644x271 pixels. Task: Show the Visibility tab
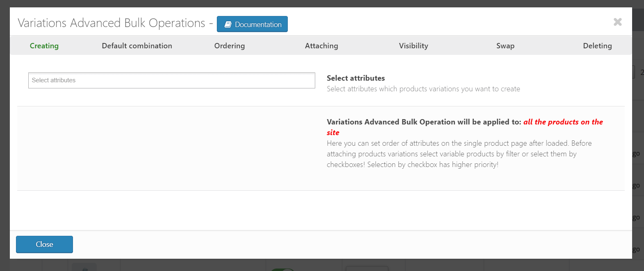click(x=413, y=46)
